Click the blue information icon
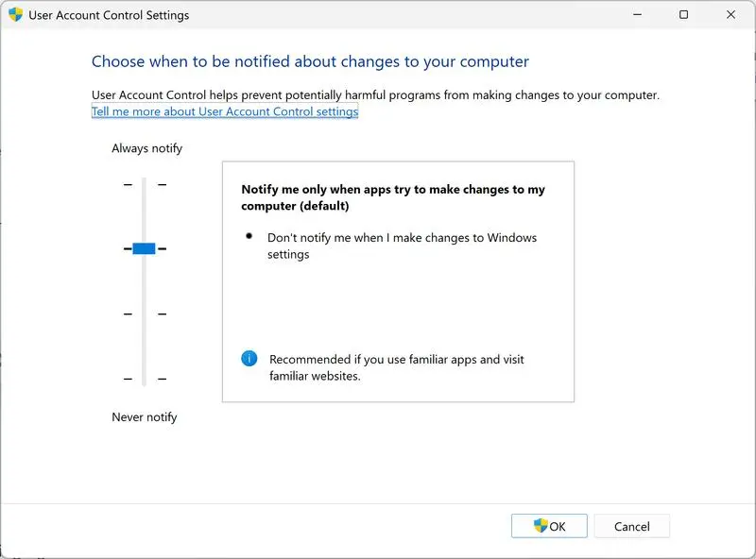756x559 pixels. point(249,359)
